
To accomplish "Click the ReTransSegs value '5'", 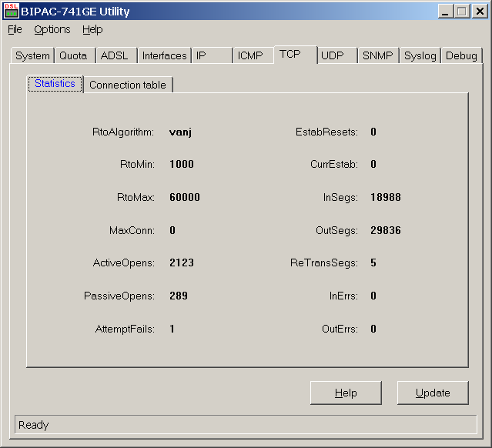I will pyautogui.click(x=373, y=262).
